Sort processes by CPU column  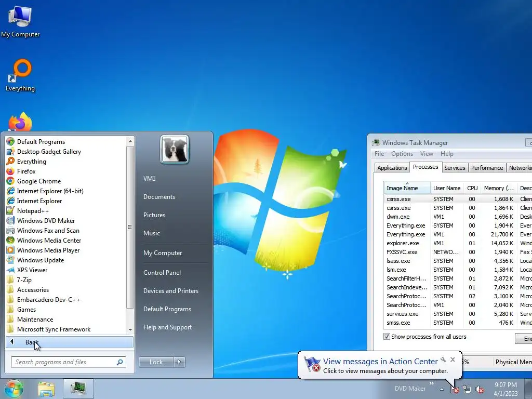pos(472,188)
